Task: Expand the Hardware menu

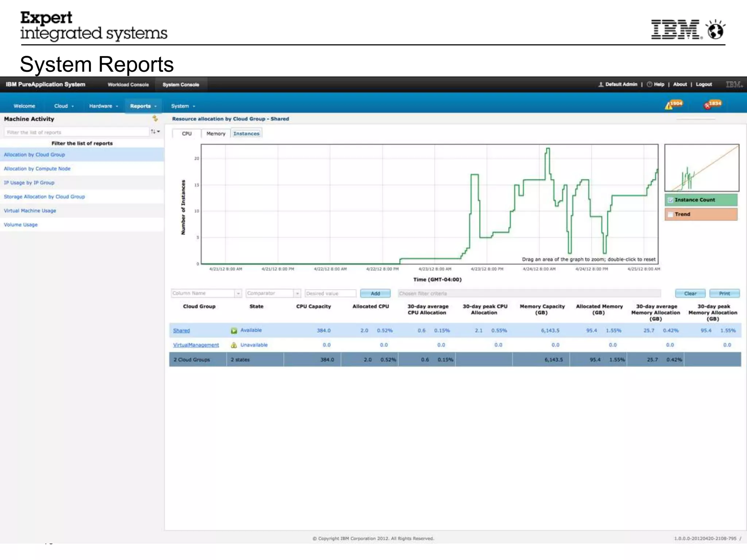Action: (104, 106)
